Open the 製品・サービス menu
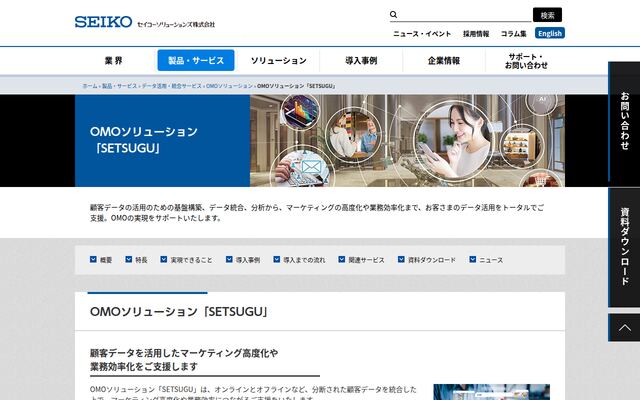The image size is (640, 400). (196, 60)
